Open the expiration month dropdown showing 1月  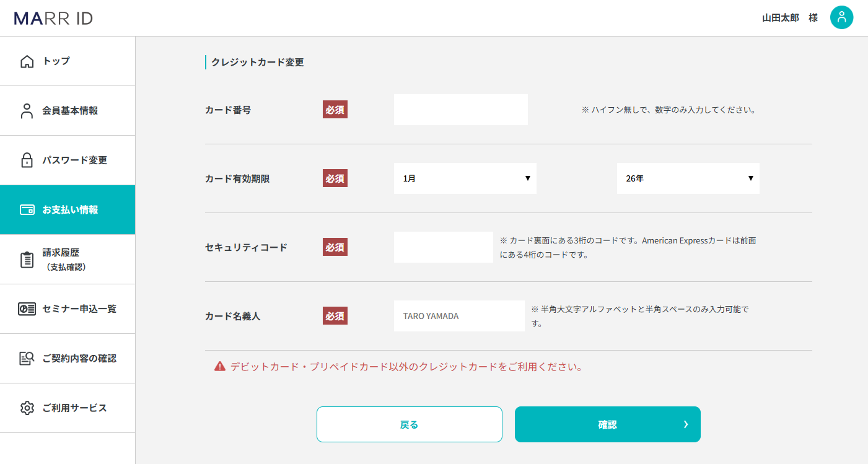click(465, 178)
